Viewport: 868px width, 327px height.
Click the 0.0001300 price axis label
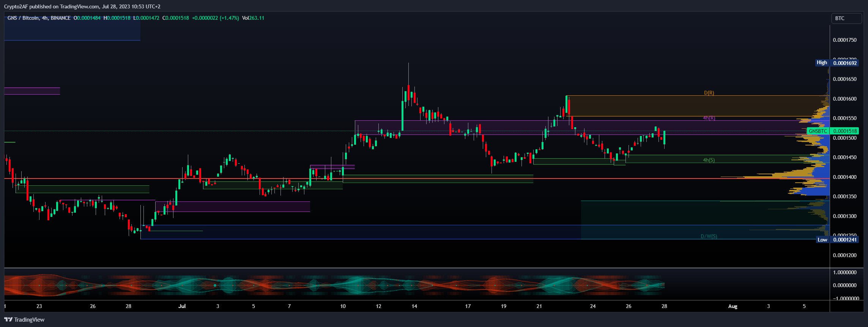pos(844,216)
